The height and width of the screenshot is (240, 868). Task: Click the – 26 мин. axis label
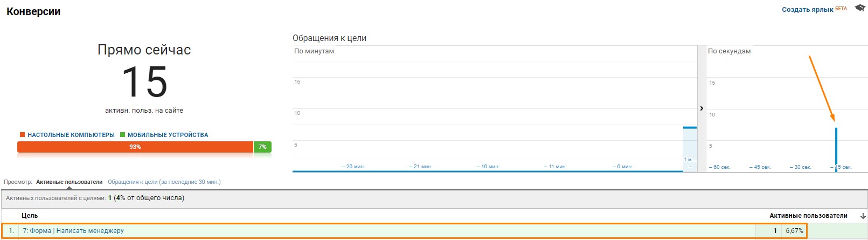tap(353, 167)
